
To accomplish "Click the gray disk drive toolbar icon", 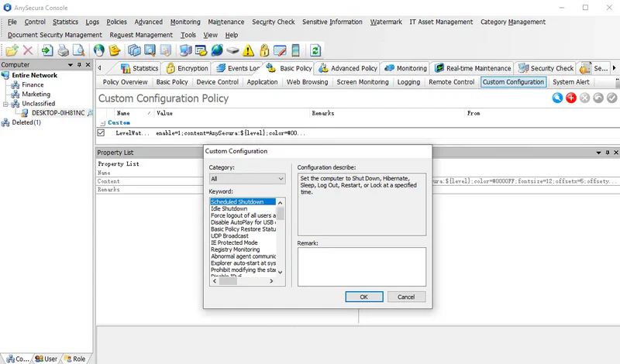I will [232, 50].
